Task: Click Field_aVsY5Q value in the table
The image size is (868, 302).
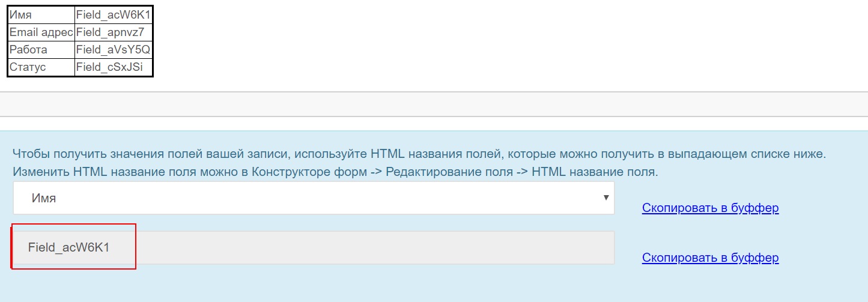Action: (113, 50)
